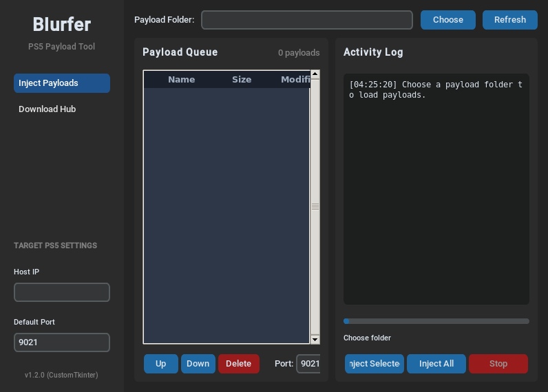Click the '0 payloads' counter text

299,53
